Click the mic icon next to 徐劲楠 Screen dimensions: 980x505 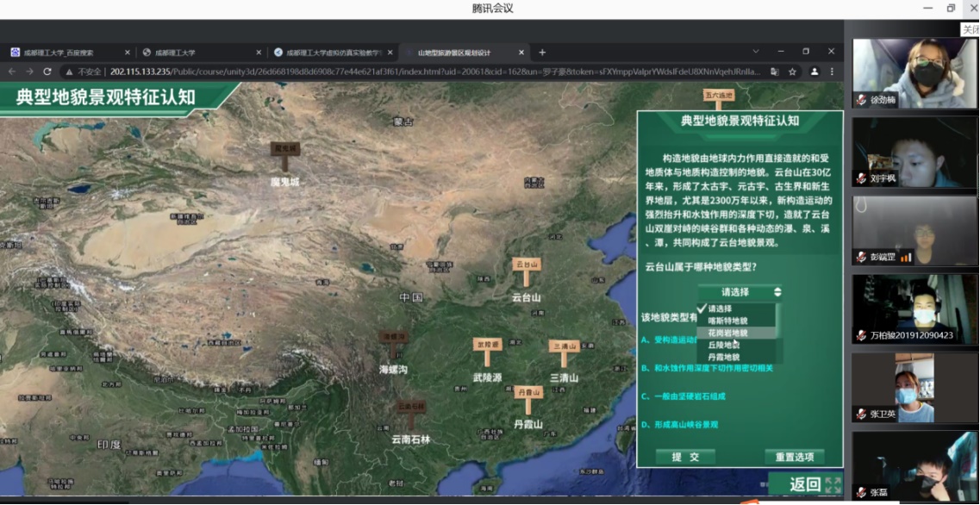click(x=862, y=100)
